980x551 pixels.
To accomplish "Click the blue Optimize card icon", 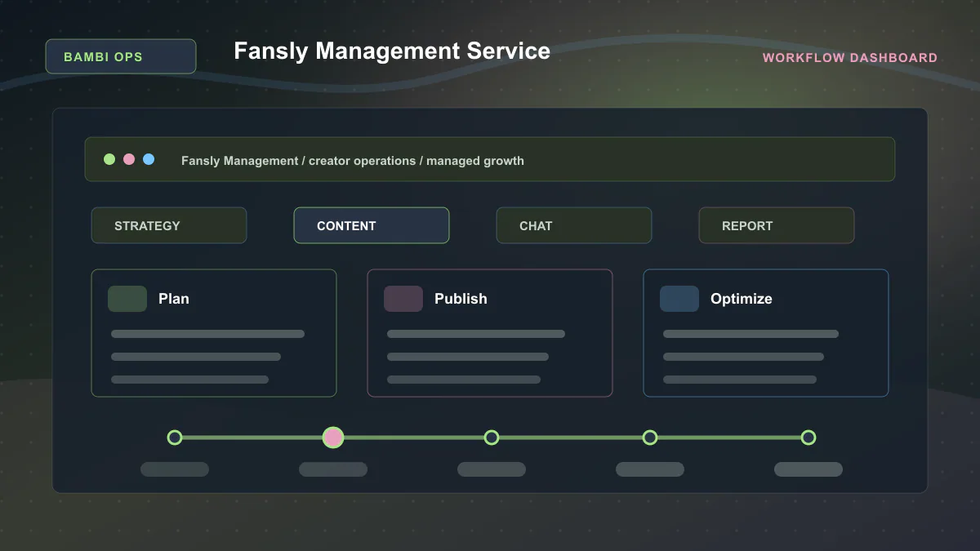I will [679, 299].
